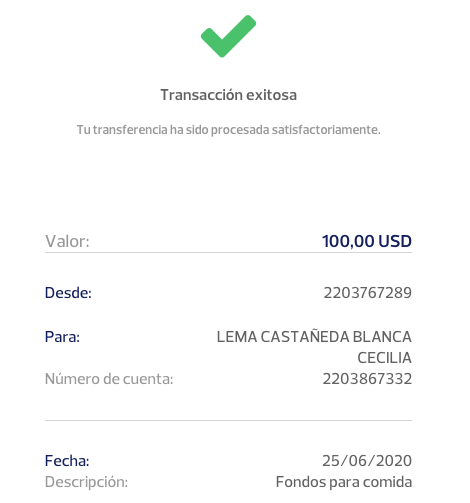Select recipient name LEMA CASTAÑEDA BLANCA
This screenshot has height=503, width=470.
coord(314,337)
